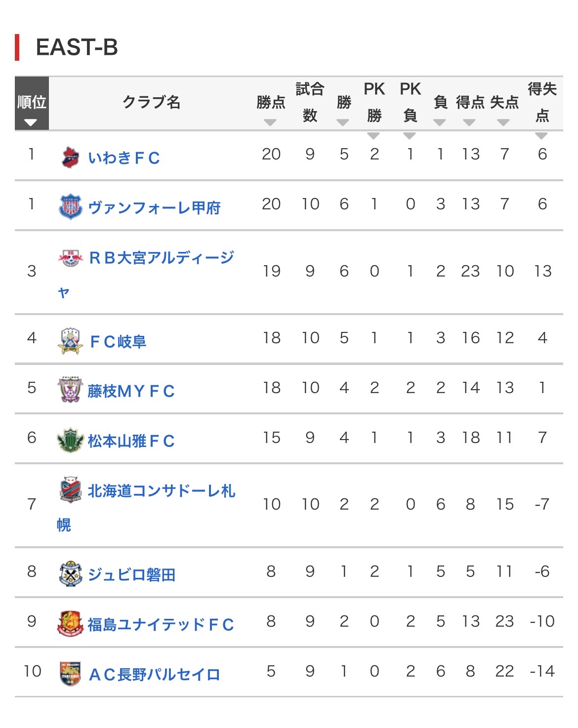Sort by 失点 column arrow

[503, 122]
